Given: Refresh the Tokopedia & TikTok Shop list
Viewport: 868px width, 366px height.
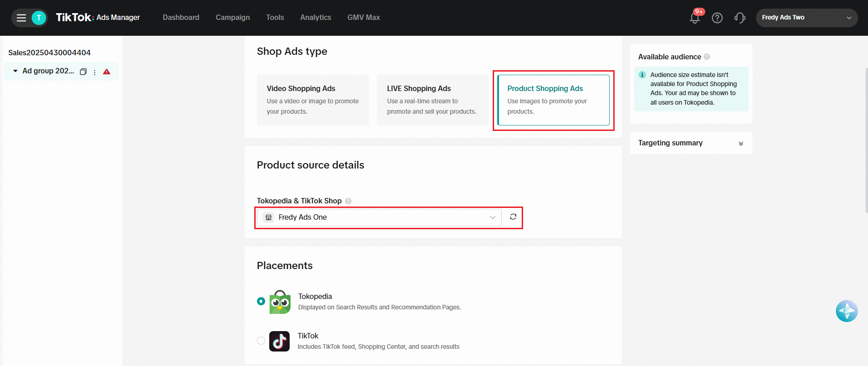Looking at the screenshot, I should tap(513, 217).
